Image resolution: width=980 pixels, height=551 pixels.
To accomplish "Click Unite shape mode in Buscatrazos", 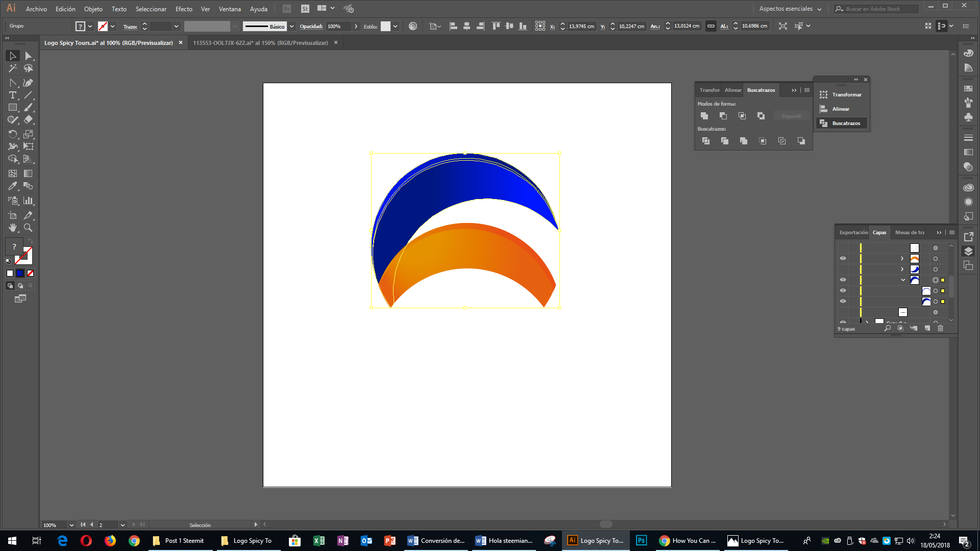I will coord(704,116).
